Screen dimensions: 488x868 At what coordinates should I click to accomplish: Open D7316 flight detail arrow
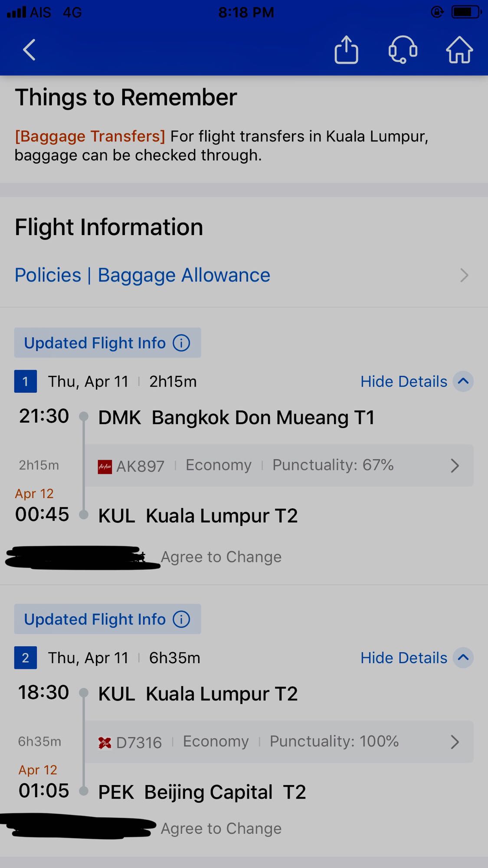[x=455, y=742]
